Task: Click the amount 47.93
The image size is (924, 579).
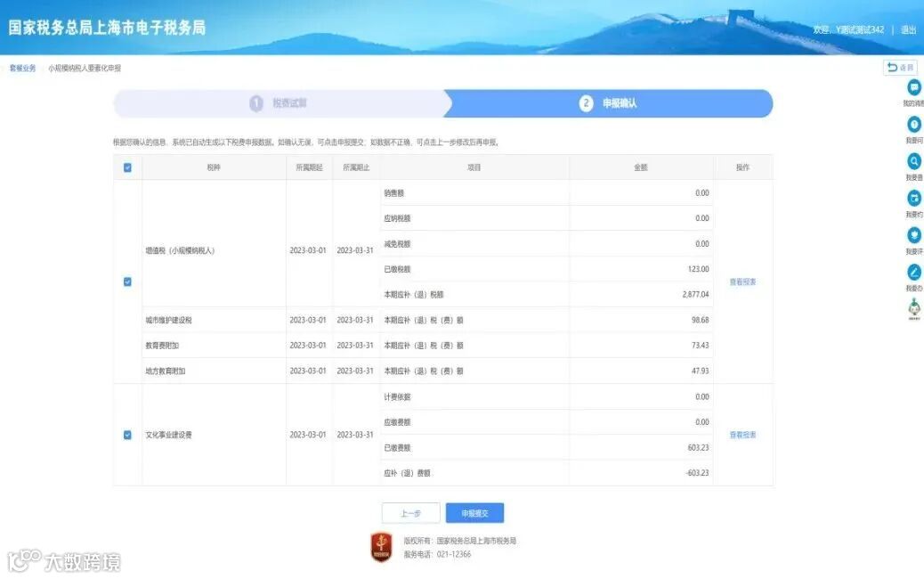Action: pos(700,371)
